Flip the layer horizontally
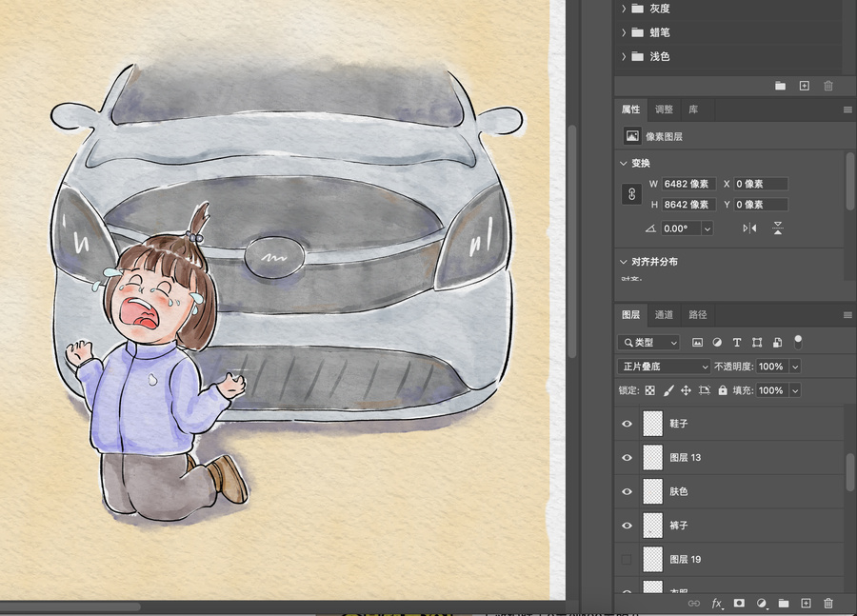 [750, 229]
